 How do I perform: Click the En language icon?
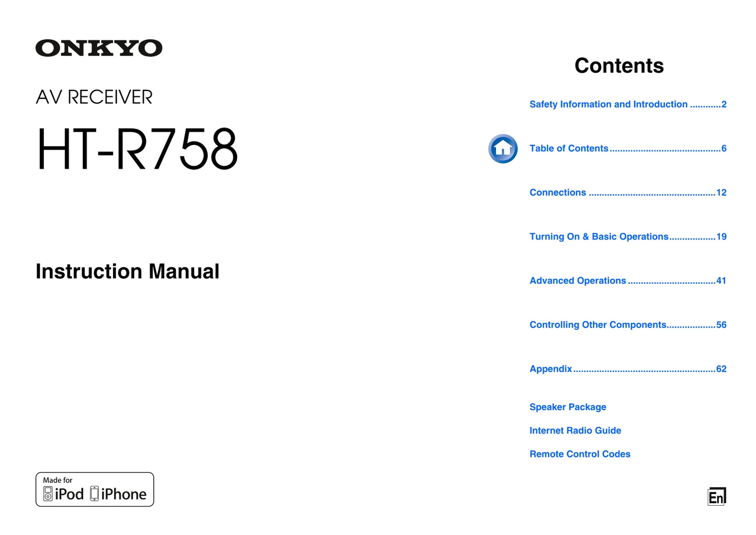click(716, 496)
